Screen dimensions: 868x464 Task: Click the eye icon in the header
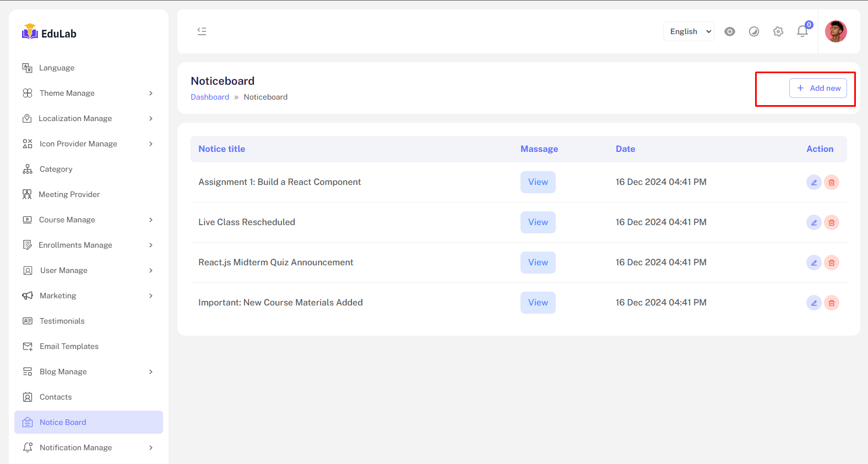[x=729, y=31]
